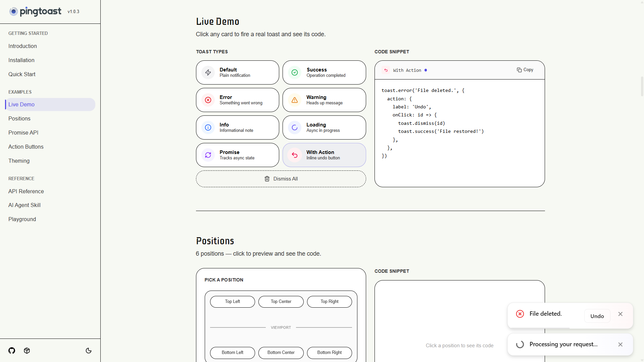
Task: Click the pingtoast logo icon
Action: (x=13, y=12)
